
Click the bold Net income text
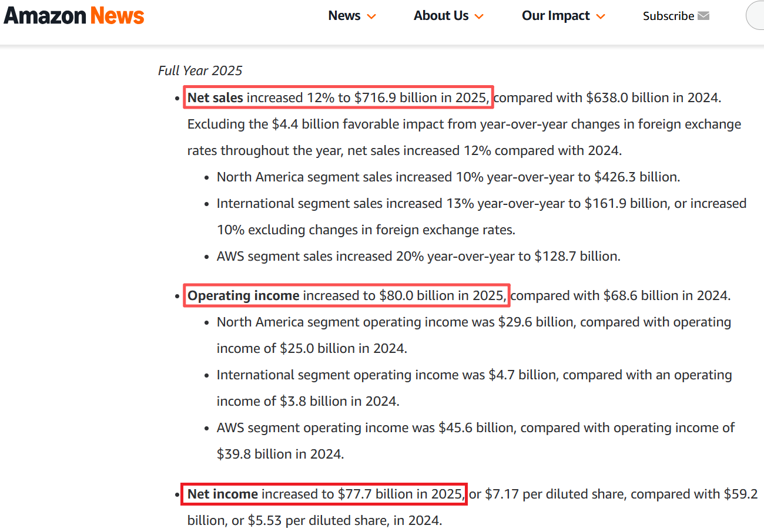click(223, 494)
